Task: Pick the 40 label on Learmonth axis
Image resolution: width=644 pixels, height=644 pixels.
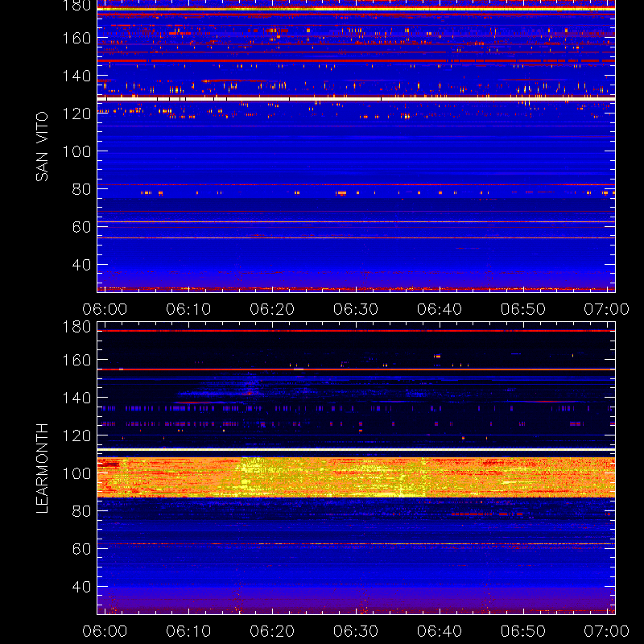Action: coord(81,587)
